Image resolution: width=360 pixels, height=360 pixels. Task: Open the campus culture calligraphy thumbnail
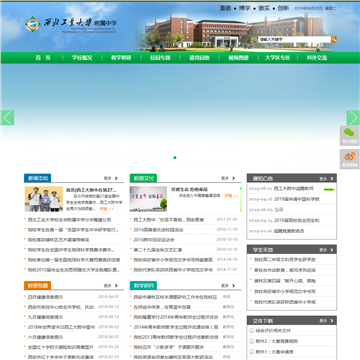[148, 199]
